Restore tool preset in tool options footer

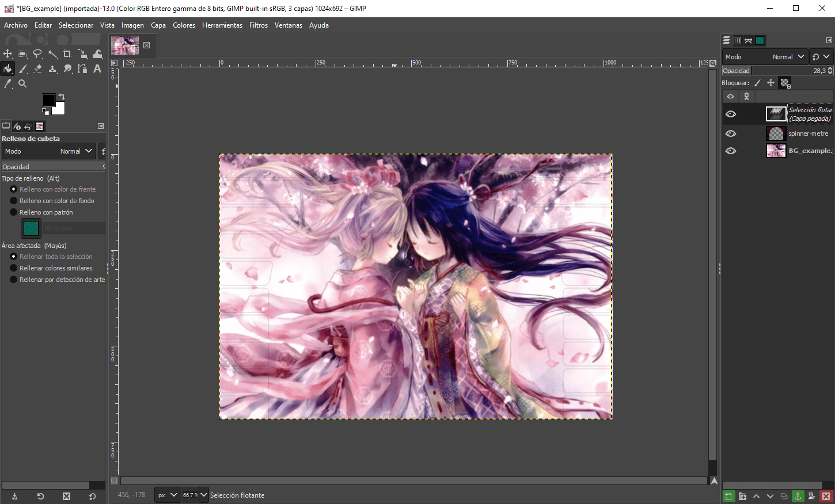(40, 496)
